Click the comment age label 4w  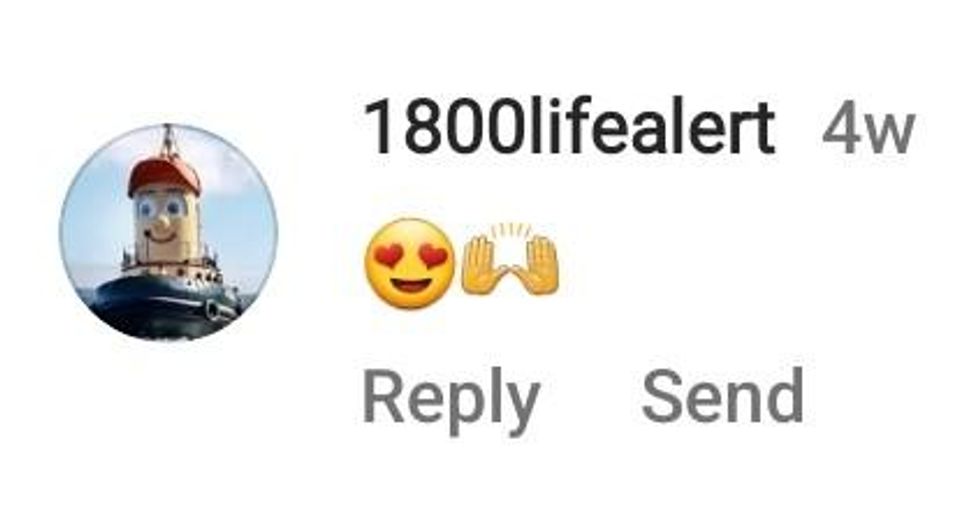pos(868,132)
